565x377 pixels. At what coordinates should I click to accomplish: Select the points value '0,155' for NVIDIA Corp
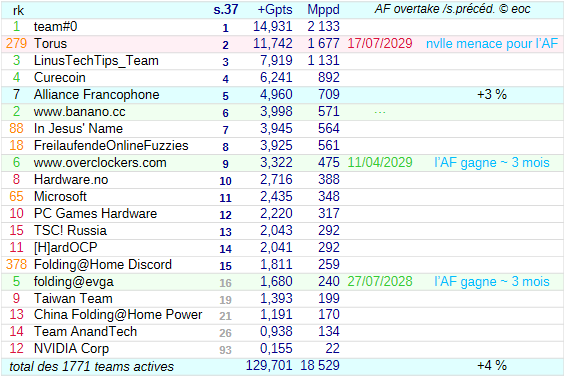pos(276,349)
